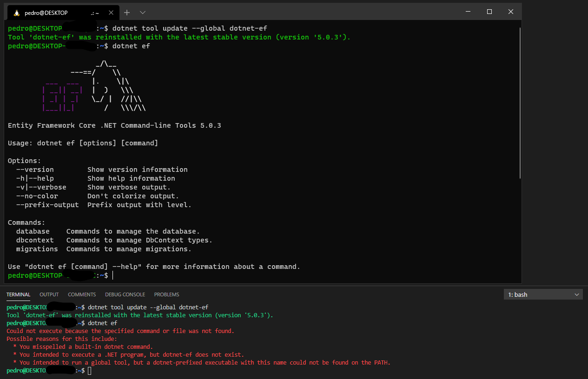The width and height of the screenshot is (588, 379).
Task: Maximize the Windows Terminal window
Action: click(x=489, y=12)
